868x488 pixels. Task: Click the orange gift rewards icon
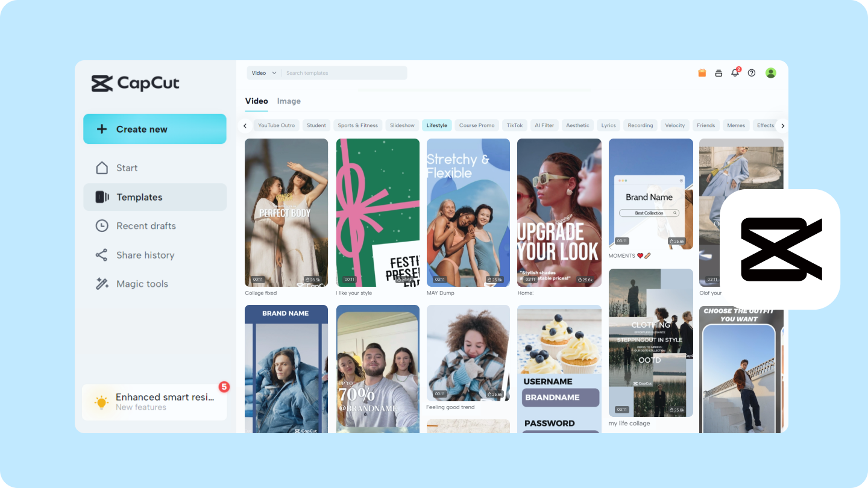click(x=702, y=72)
